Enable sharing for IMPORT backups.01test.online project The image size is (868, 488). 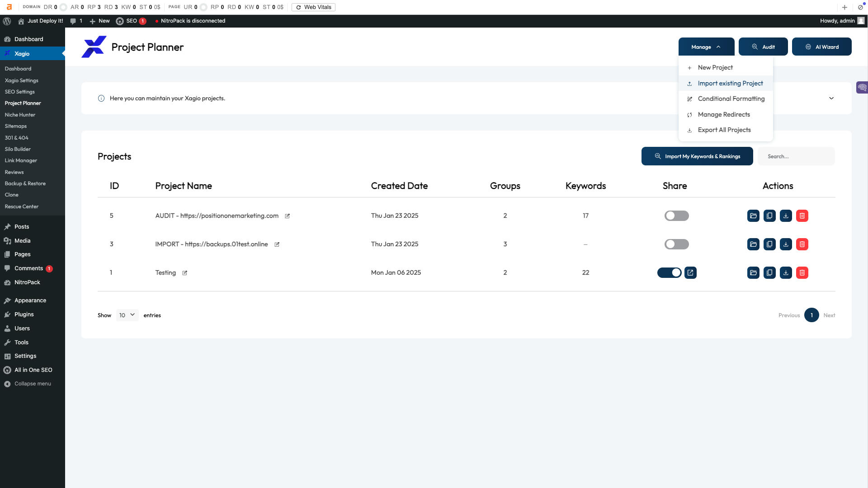click(676, 244)
